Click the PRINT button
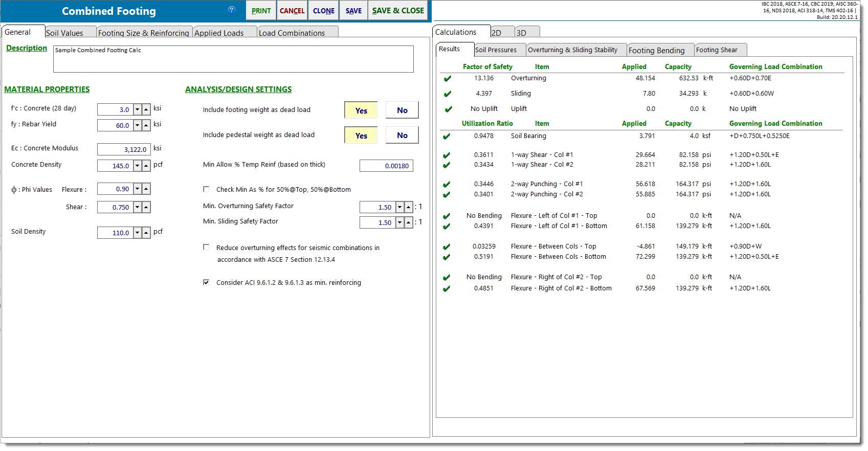Image resolution: width=868 pixels, height=451 pixels. [261, 11]
